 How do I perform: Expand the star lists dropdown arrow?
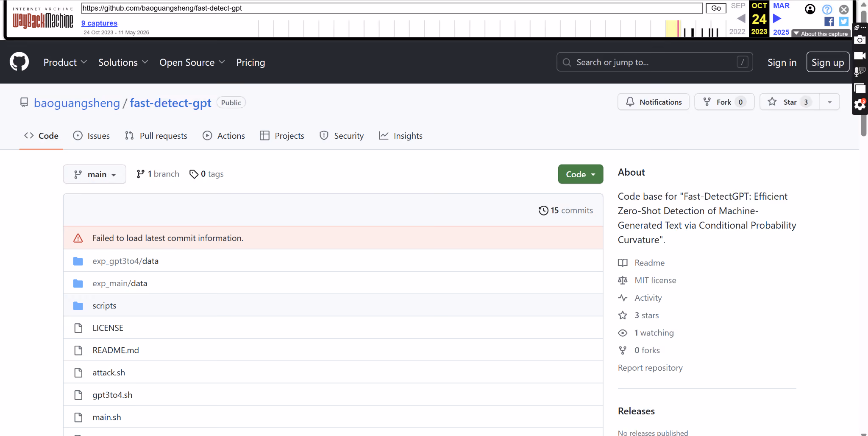[829, 102]
